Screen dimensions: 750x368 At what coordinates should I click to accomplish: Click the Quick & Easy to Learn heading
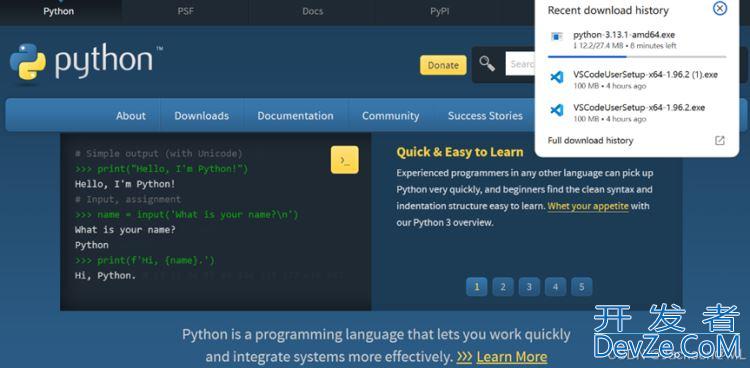(x=460, y=152)
